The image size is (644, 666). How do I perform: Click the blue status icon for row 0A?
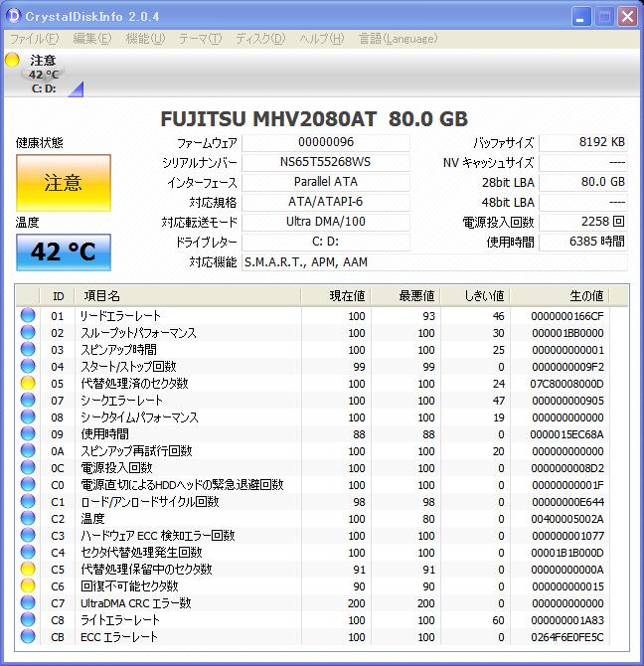(28, 450)
